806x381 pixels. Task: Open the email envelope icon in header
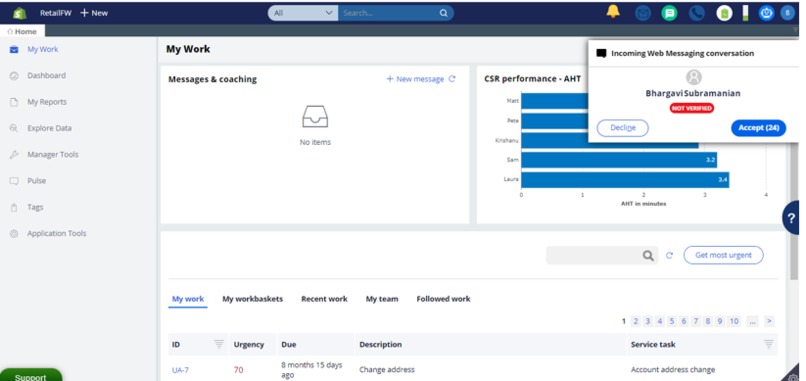click(643, 13)
